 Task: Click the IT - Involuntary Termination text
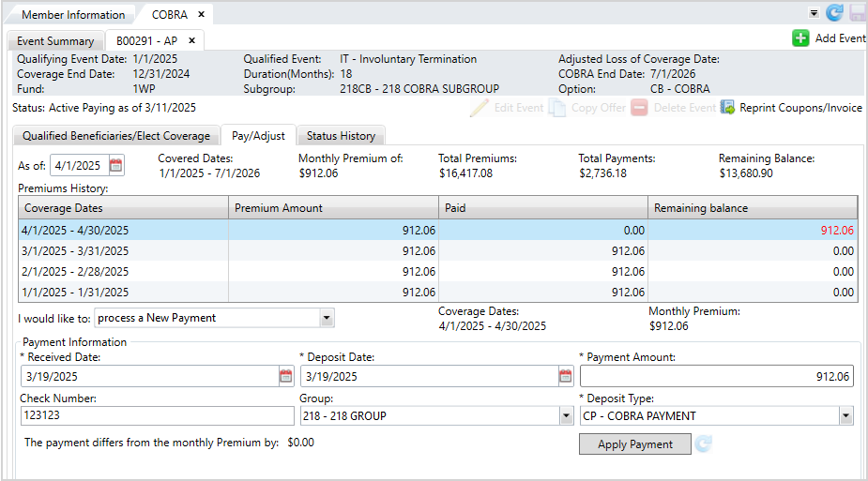point(408,59)
